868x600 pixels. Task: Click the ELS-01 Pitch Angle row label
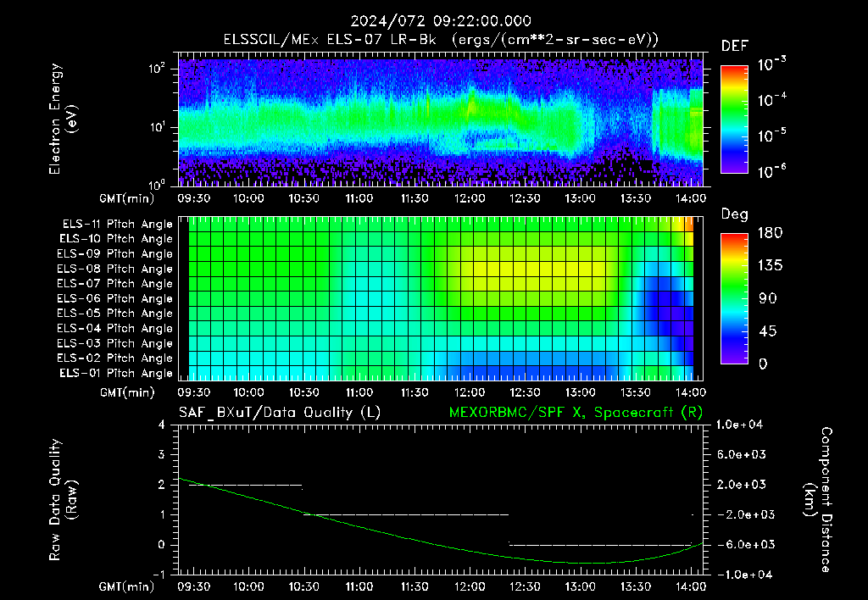pos(116,373)
